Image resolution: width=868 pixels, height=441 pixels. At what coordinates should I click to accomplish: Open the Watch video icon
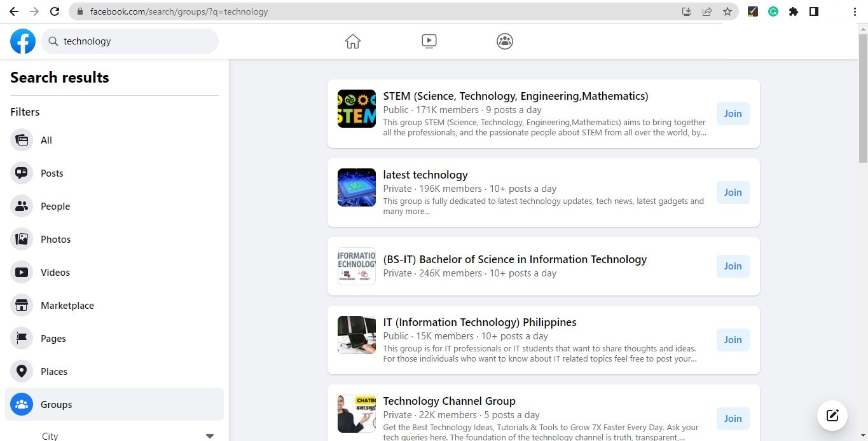point(429,41)
